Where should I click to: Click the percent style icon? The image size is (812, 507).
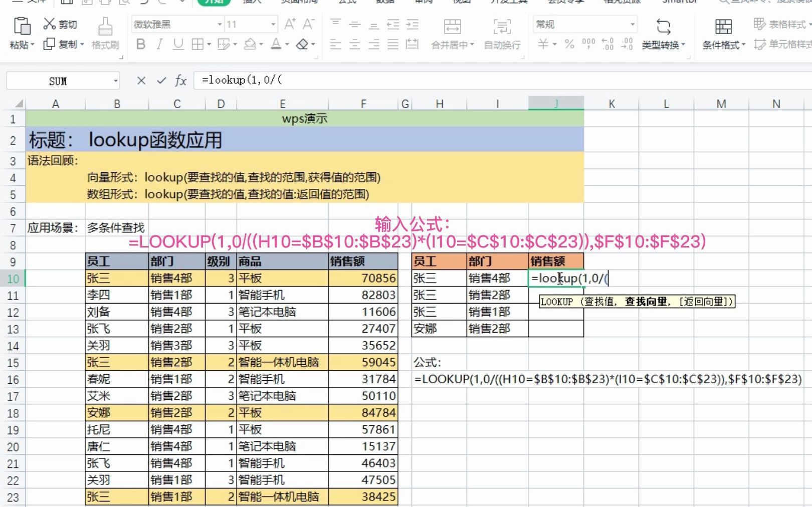click(569, 44)
